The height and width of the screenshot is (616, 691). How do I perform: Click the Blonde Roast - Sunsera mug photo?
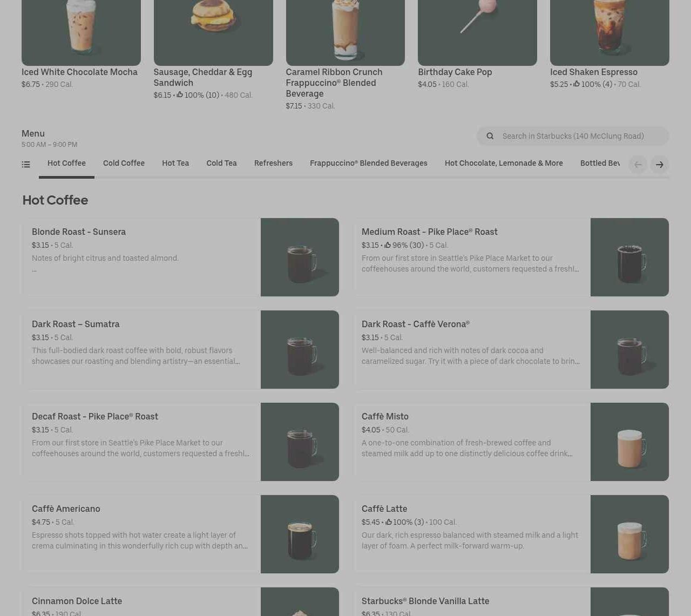tap(300, 257)
